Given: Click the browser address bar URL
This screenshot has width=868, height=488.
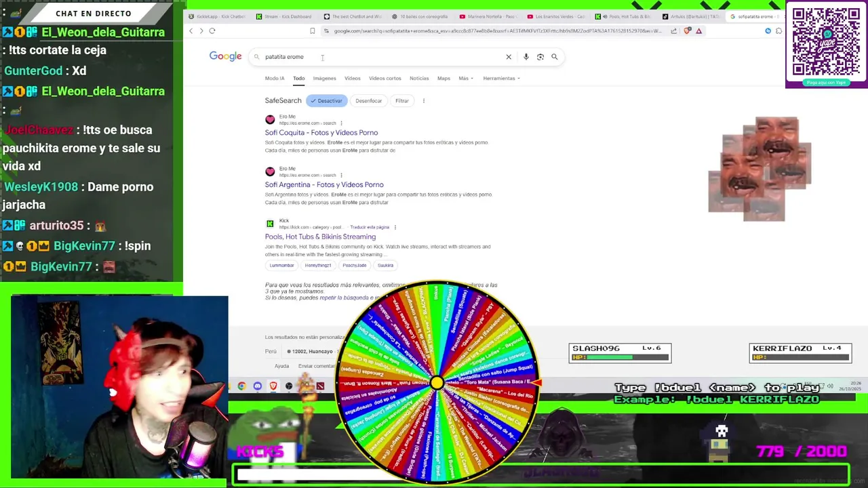Looking at the screenshot, I should pos(497,30).
